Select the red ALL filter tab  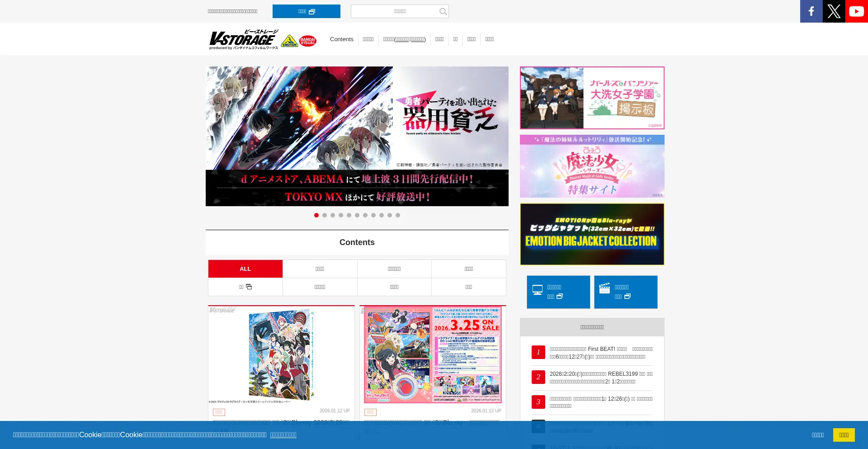(x=245, y=269)
